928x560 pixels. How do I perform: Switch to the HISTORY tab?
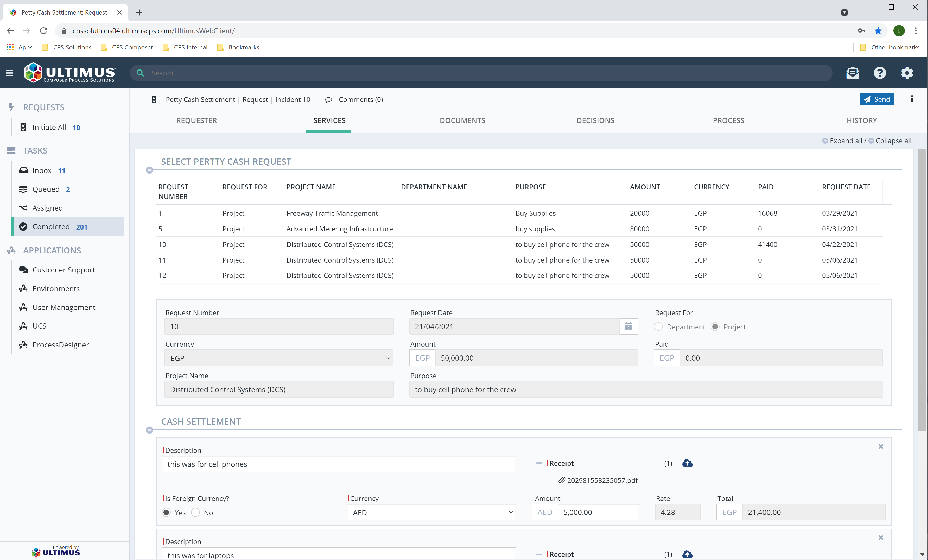[x=862, y=120]
